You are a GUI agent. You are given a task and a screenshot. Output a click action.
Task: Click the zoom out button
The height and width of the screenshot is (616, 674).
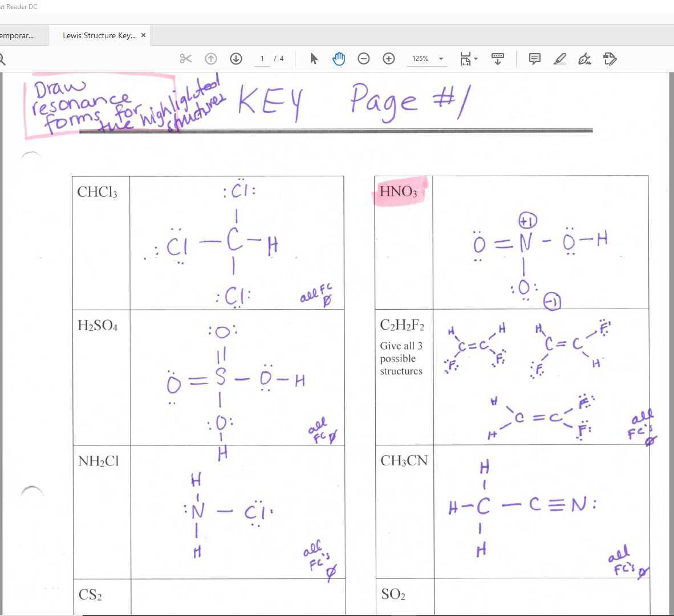tap(364, 58)
